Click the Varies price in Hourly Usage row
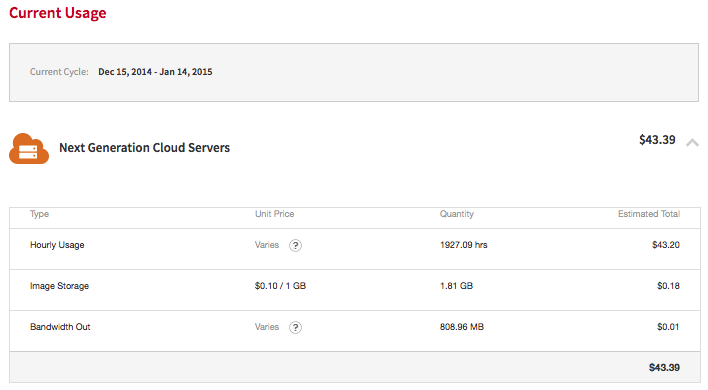 tap(267, 245)
